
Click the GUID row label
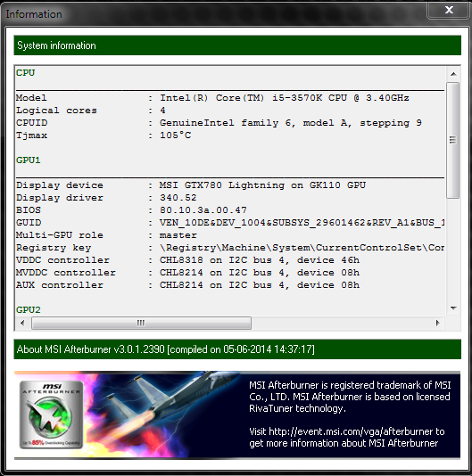coord(29,223)
